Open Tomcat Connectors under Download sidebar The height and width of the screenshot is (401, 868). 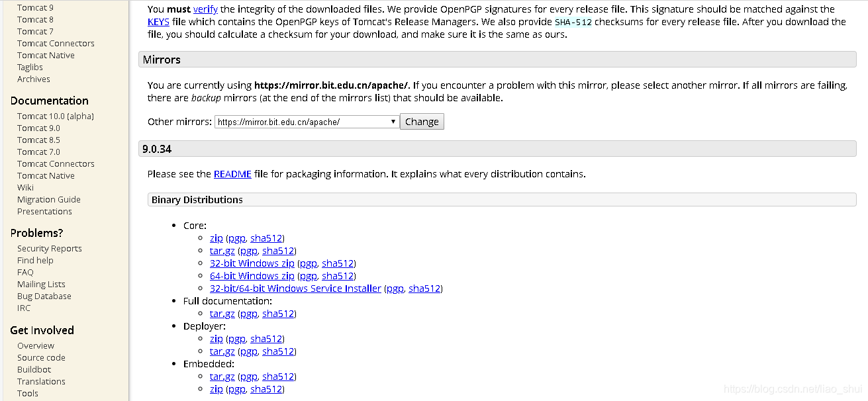pyautogui.click(x=56, y=44)
